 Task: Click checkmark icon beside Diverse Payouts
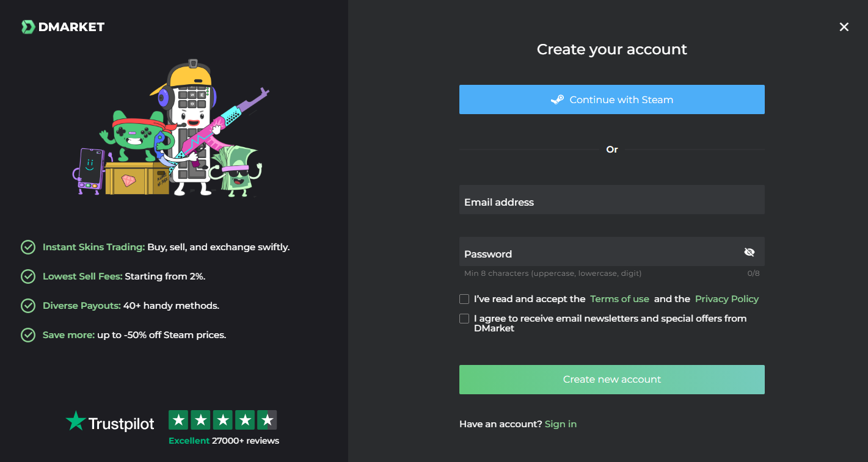coord(28,306)
